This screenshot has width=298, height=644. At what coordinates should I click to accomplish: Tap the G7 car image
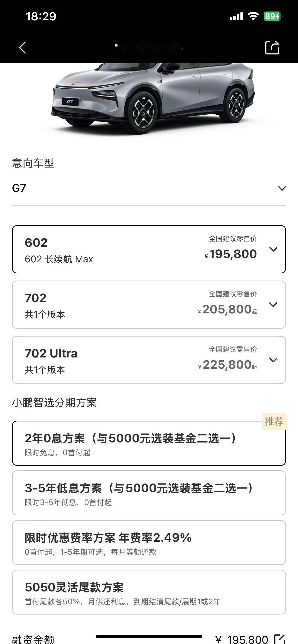(153, 99)
